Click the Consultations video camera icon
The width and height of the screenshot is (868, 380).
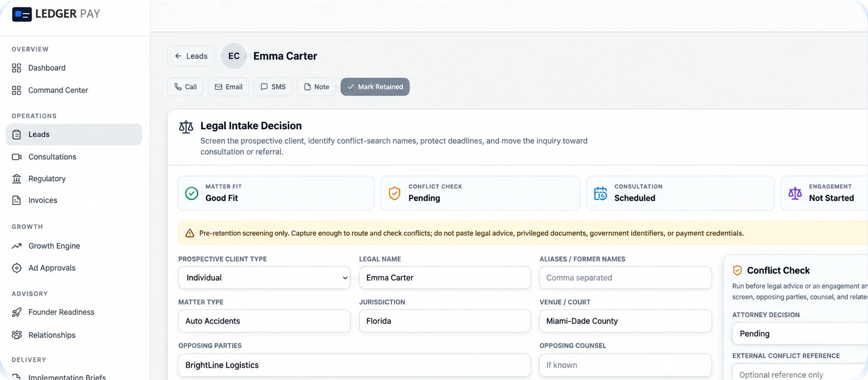click(x=17, y=157)
